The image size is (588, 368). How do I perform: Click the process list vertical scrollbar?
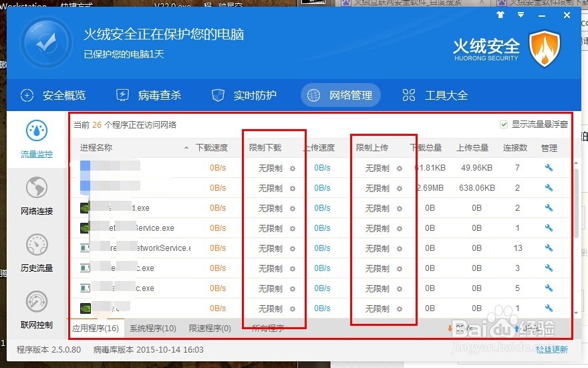click(x=576, y=203)
